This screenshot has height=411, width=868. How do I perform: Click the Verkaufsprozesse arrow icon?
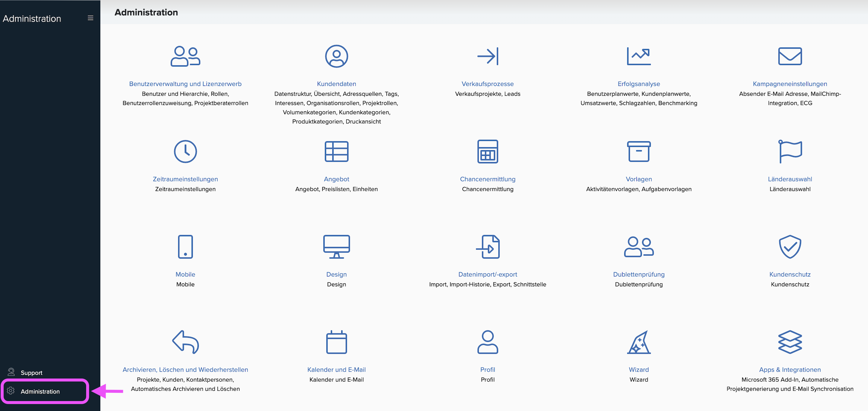(488, 56)
